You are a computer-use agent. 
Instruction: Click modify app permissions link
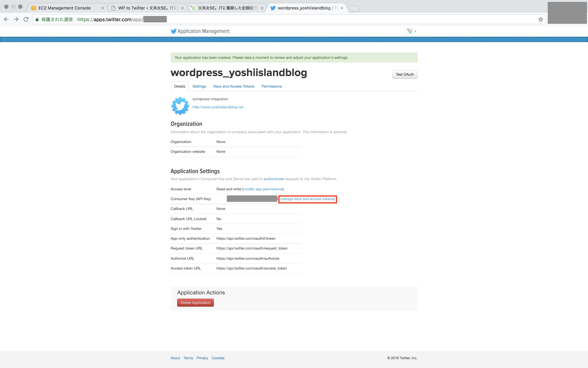tap(263, 189)
